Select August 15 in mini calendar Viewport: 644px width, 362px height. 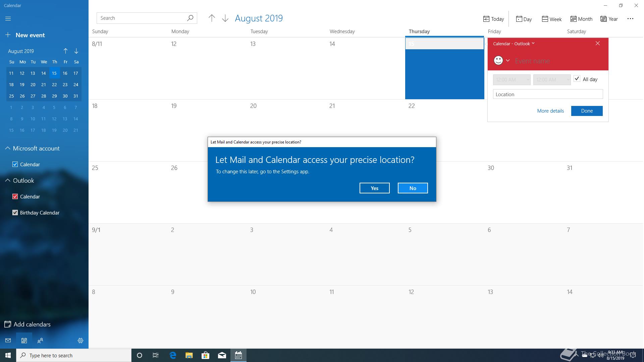coord(54,73)
